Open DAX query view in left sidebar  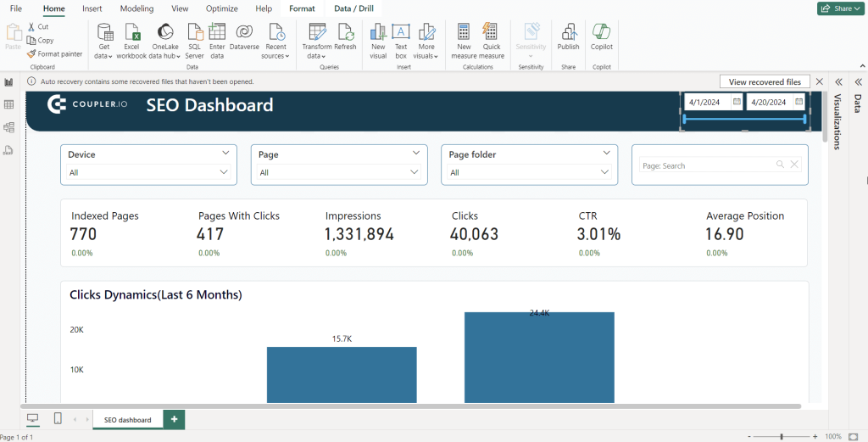pyautogui.click(x=8, y=150)
